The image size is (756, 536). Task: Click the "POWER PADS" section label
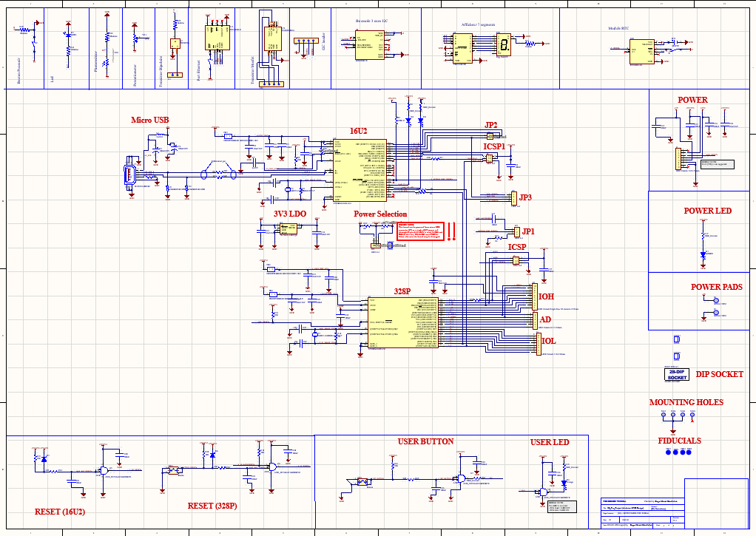coord(716,287)
